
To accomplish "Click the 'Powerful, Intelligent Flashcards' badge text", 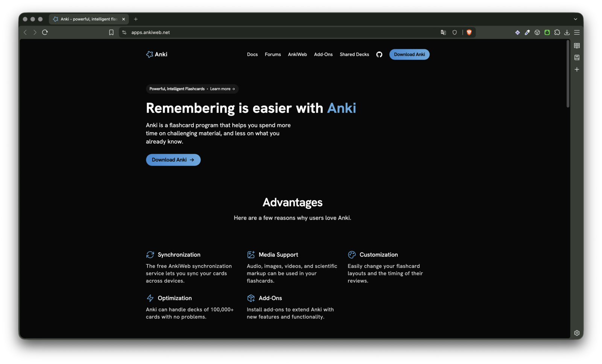I will [177, 89].
